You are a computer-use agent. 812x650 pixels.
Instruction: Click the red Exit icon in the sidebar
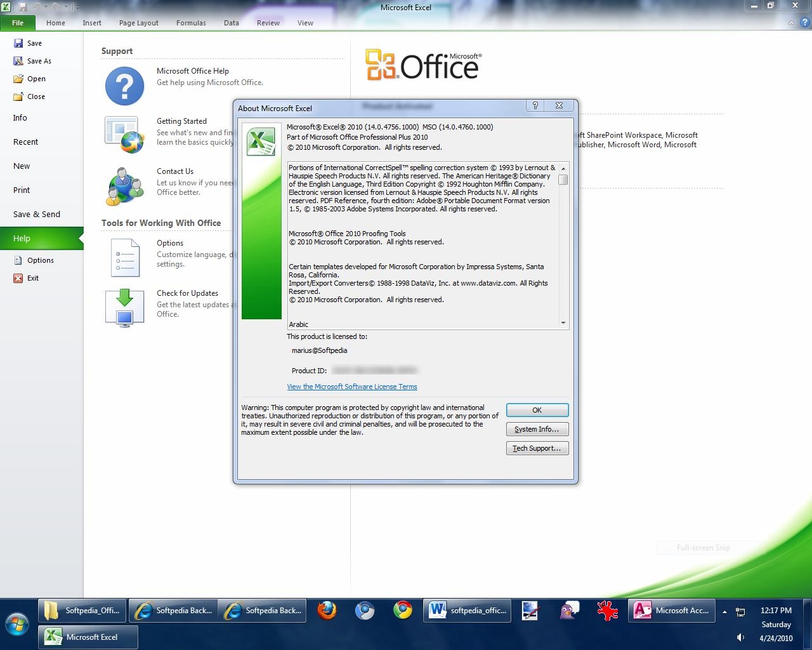[18, 278]
